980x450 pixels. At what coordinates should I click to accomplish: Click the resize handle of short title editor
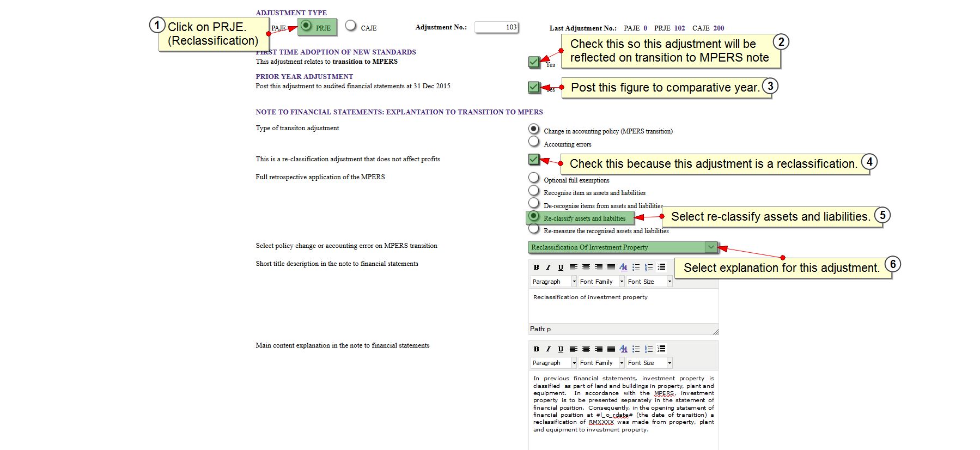pyautogui.click(x=715, y=331)
